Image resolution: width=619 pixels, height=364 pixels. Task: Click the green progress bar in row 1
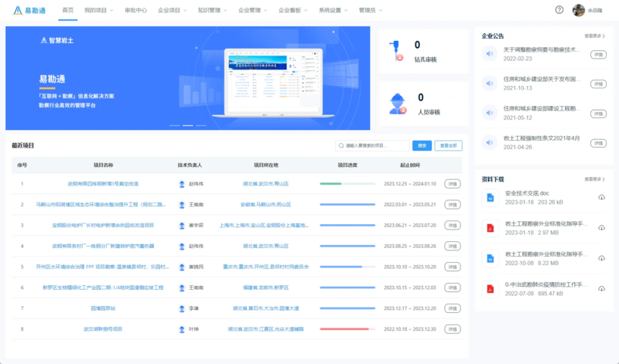point(347,184)
